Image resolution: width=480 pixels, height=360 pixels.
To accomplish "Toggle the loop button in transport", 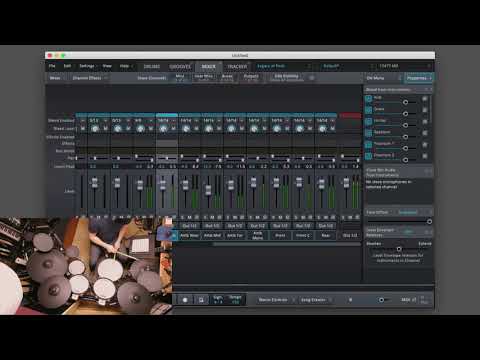I will point(201,300).
